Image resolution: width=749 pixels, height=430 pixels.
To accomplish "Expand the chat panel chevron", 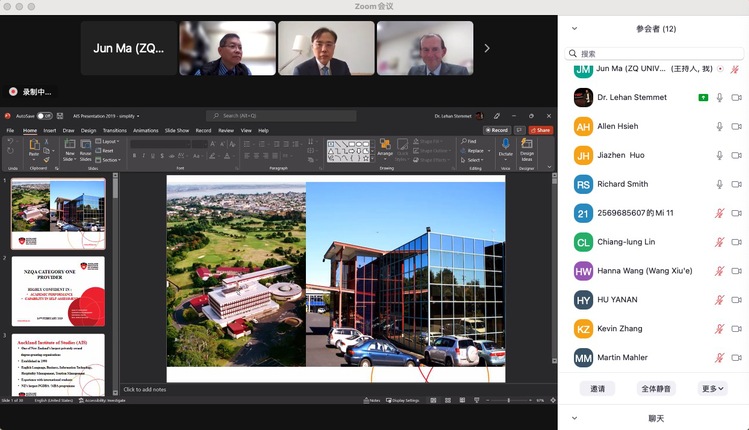I will point(574,418).
